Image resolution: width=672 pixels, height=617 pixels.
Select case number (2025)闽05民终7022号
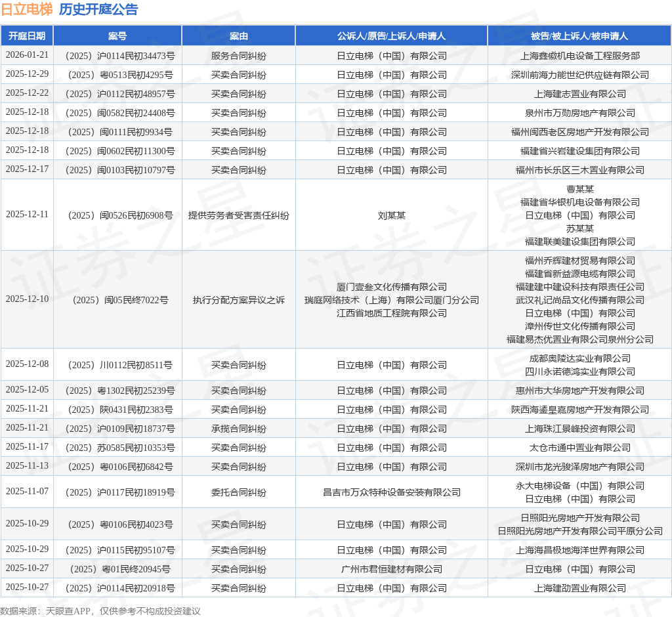pos(120,300)
